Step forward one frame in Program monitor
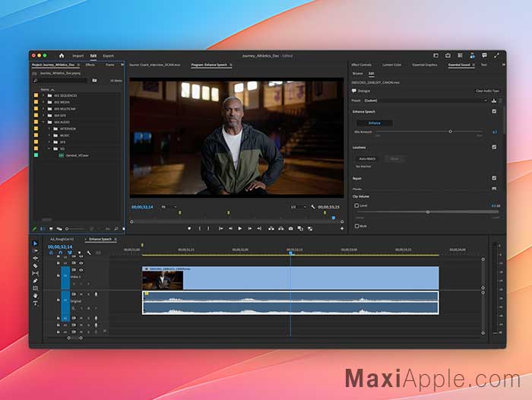The image size is (532, 400). point(250,229)
